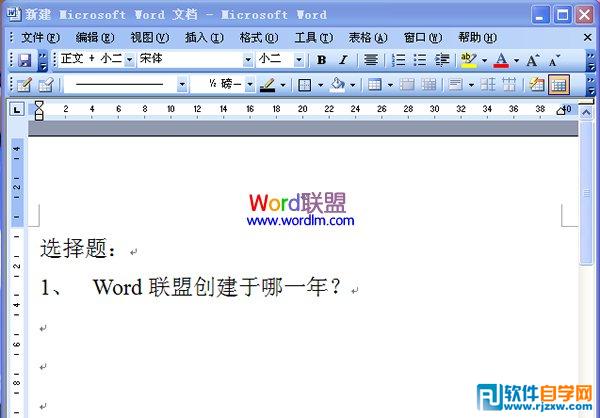Click the right indent marker on ruler
The width and height of the screenshot is (600, 418).
tap(561, 111)
